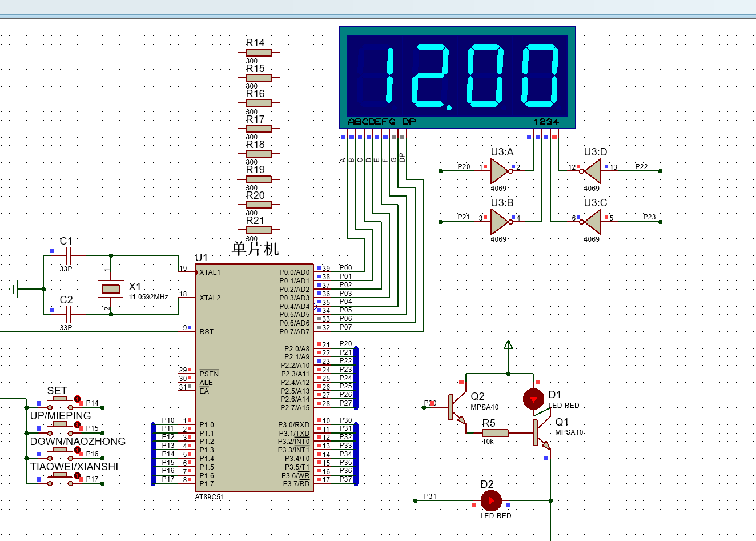The image size is (756, 541).
Task: Toggle the UP/MIEPING button latch actuator
Action: tap(77, 424)
